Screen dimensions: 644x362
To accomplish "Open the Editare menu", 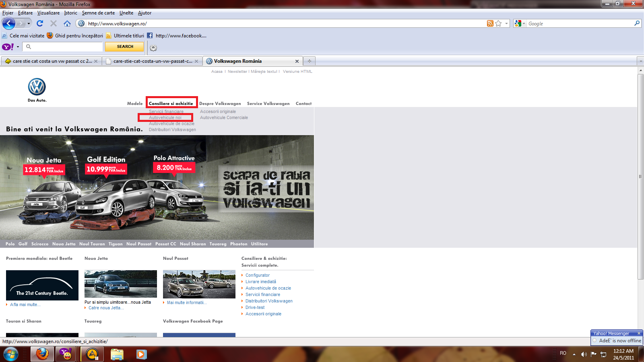I will 25,13.
